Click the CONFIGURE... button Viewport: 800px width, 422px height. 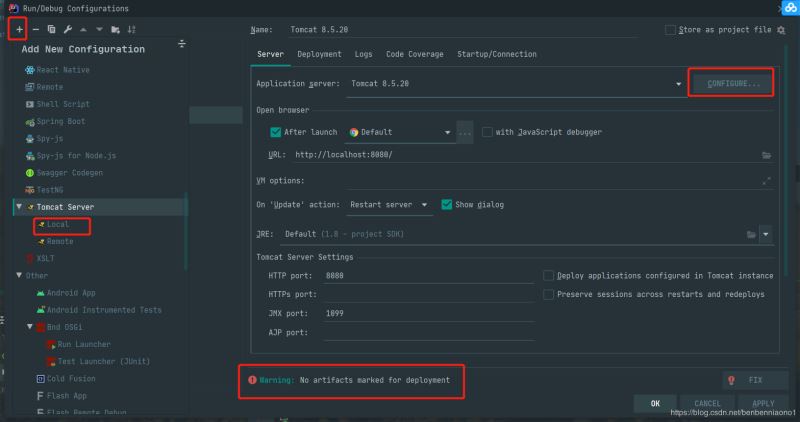point(733,83)
